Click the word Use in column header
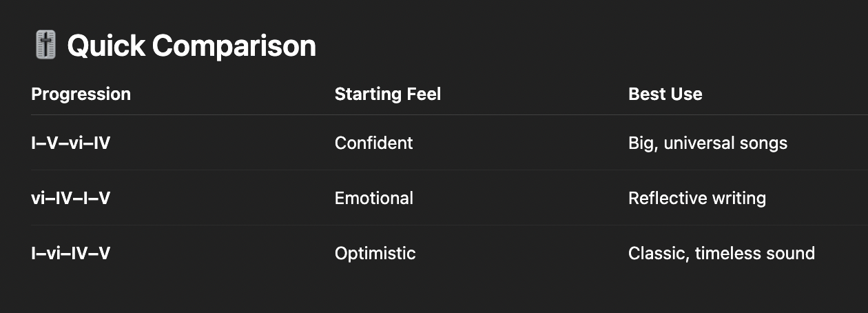This screenshot has width=868, height=313. [x=686, y=94]
